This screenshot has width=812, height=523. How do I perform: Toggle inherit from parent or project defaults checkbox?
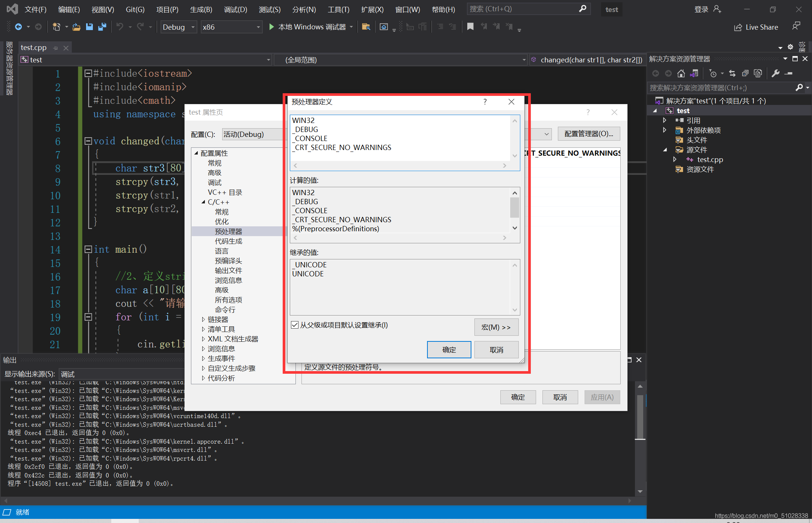(295, 325)
